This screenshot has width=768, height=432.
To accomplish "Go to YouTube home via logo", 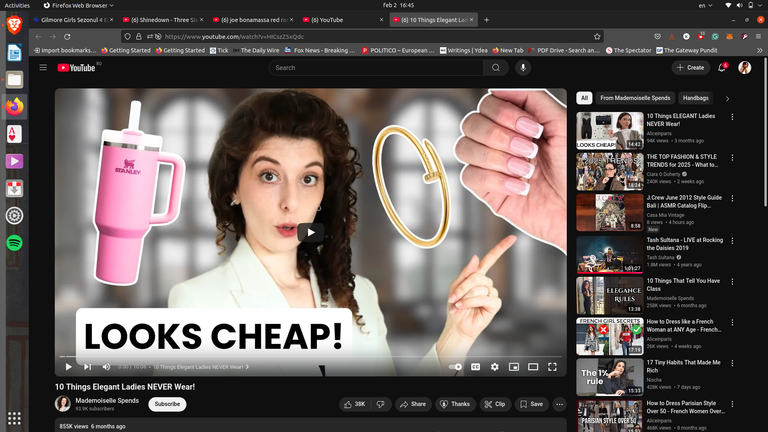I will pyautogui.click(x=76, y=68).
